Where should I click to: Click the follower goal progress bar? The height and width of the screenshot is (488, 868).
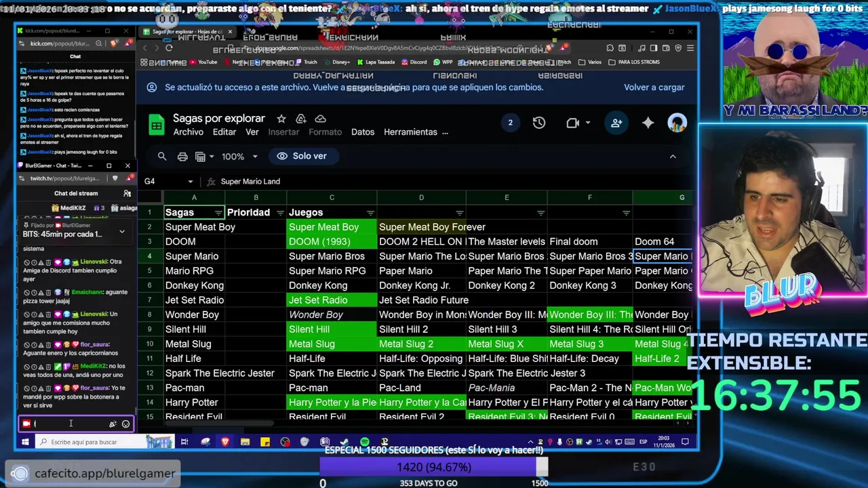[x=434, y=467]
